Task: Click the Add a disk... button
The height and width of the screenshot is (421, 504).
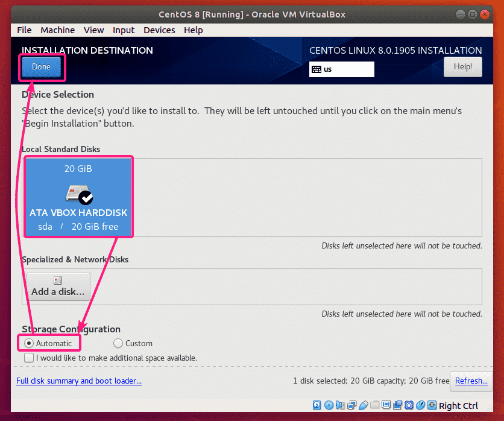Action: point(58,286)
